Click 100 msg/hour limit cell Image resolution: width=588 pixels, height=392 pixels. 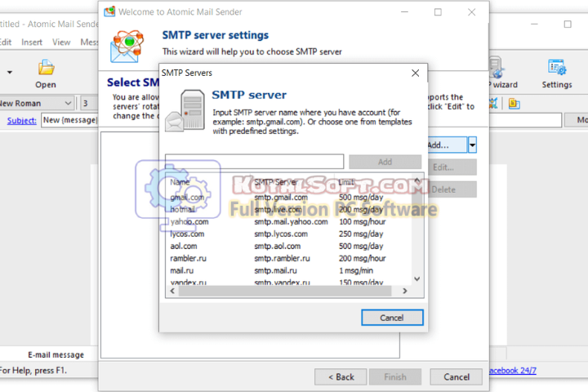pyautogui.click(x=363, y=221)
